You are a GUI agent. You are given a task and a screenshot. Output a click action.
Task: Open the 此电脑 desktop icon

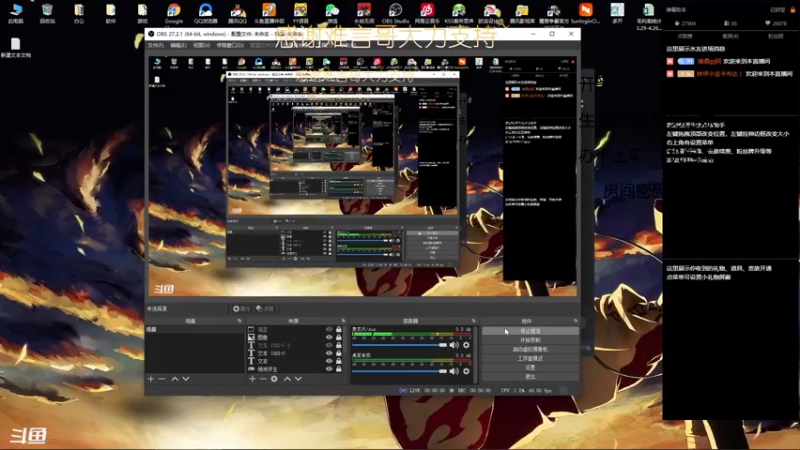tap(16, 13)
